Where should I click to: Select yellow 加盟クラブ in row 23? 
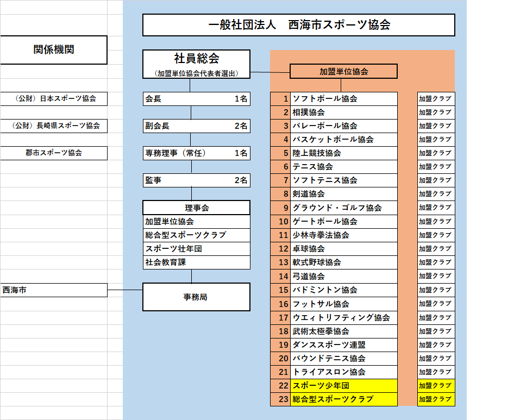[x=436, y=399]
